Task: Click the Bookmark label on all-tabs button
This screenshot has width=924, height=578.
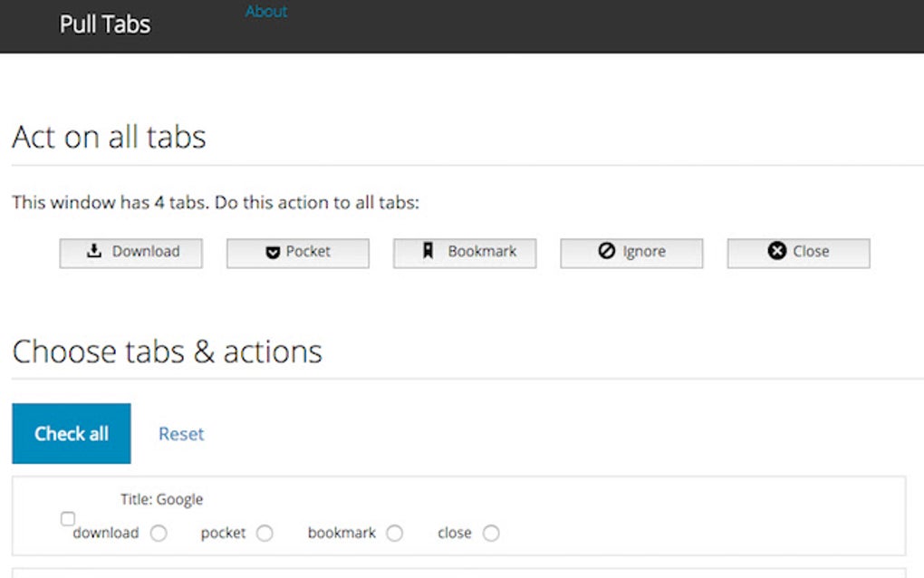Action: [482, 252]
